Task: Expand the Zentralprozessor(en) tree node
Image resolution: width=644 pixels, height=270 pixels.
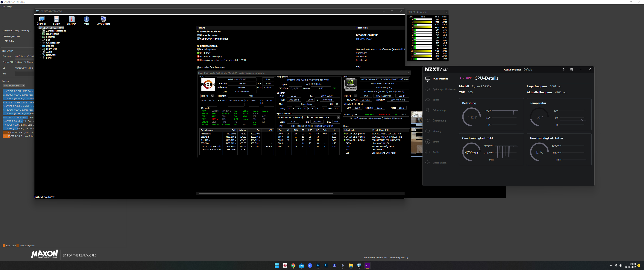Action: pyautogui.click(x=40, y=31)
